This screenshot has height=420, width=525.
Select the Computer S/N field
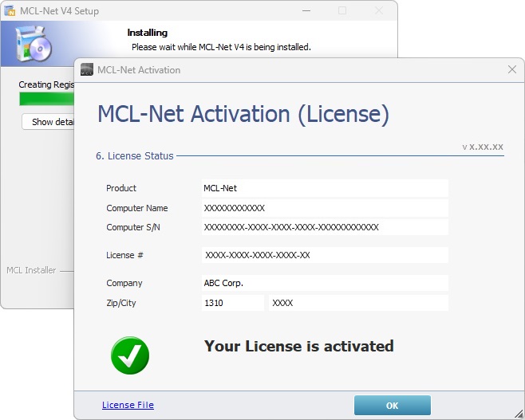[x=325, y=227]
